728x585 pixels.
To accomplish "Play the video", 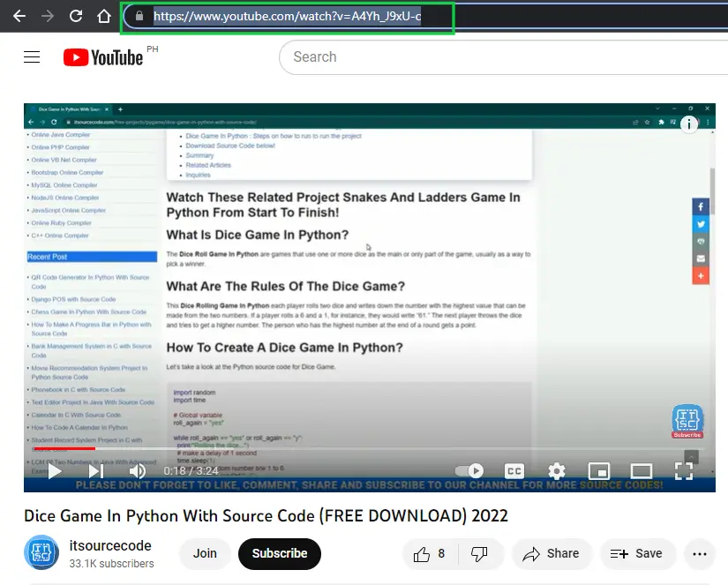I will (x=55, y=471).
